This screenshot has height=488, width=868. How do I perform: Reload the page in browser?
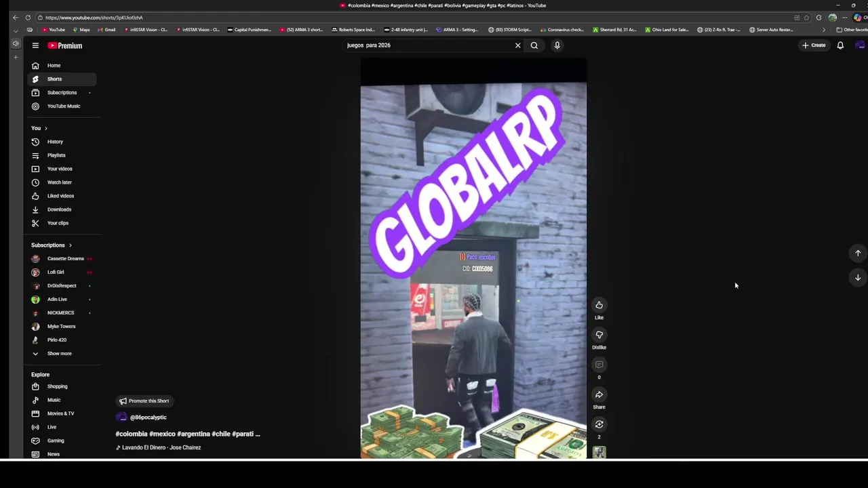pos(28,18)
